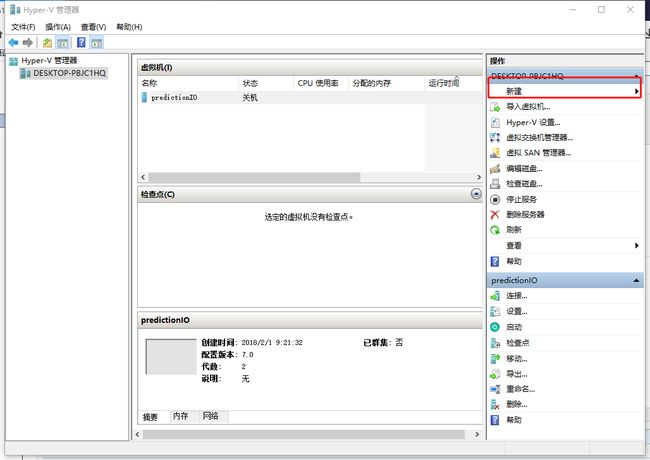The width and height of the screenshot is (650, 460).
Task: Click the predictionIO preview thumbnail
Action: 171,357
